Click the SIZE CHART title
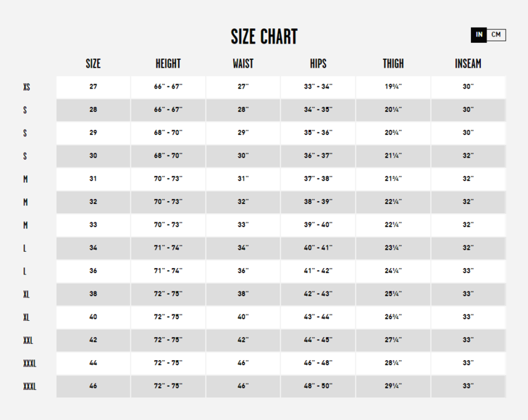 [264, 37]
